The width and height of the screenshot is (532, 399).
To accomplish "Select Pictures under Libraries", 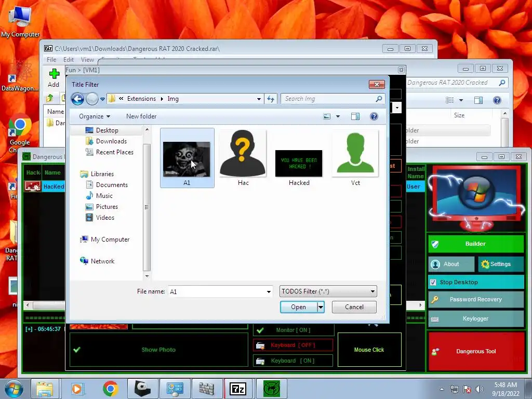I will click(x=107, y=207).
